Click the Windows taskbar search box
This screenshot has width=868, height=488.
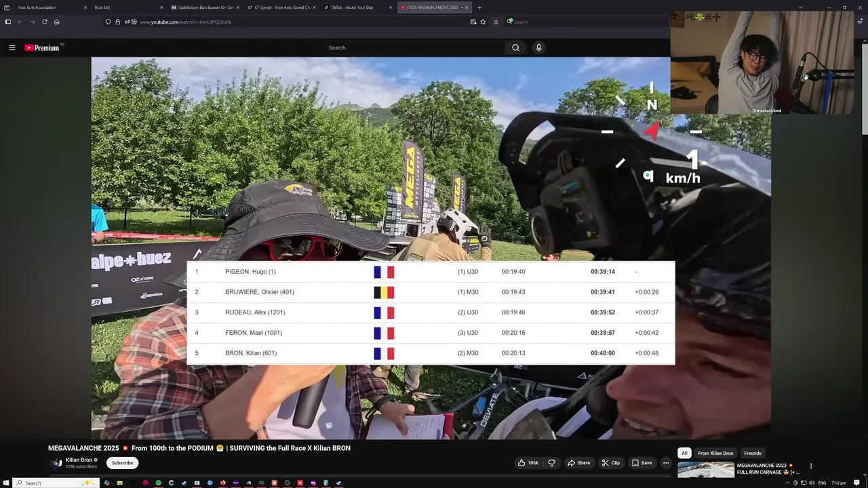[56, 483]
